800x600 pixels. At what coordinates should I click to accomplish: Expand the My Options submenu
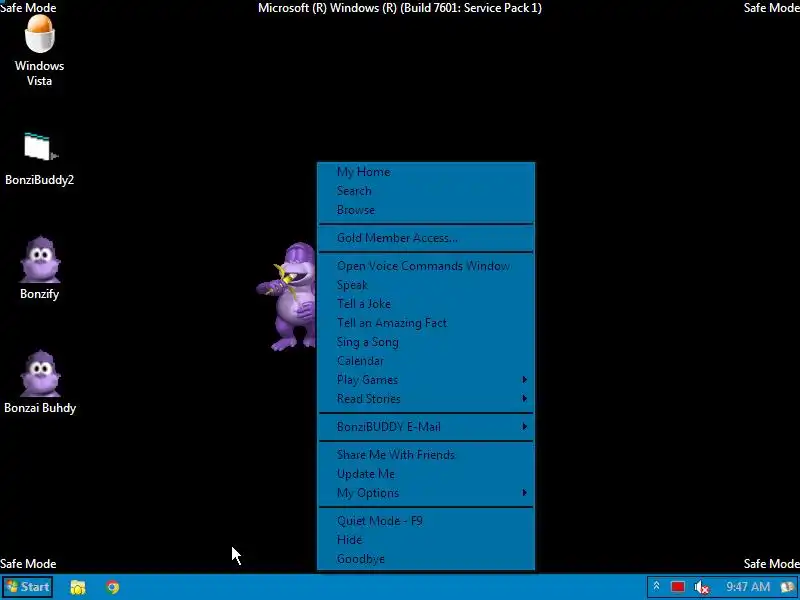tap(426, 493)
